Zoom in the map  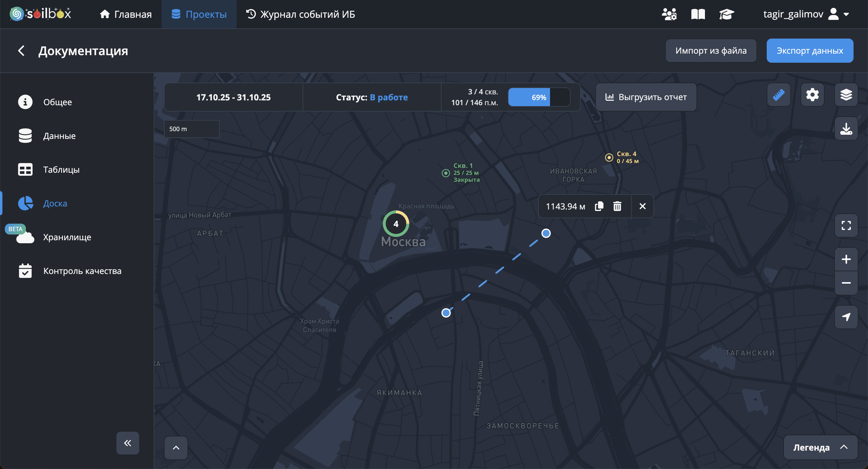pyautogui.click(x=846, y=259)
